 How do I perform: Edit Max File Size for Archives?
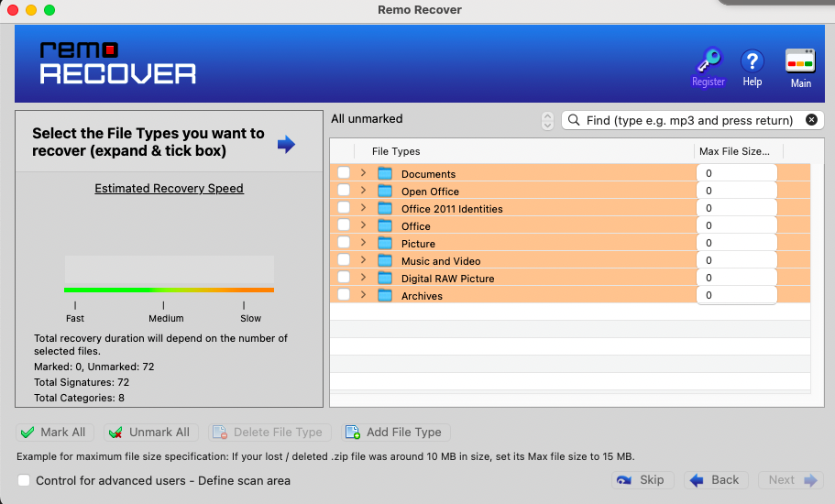pyautogui.click(x=737, y=295)
